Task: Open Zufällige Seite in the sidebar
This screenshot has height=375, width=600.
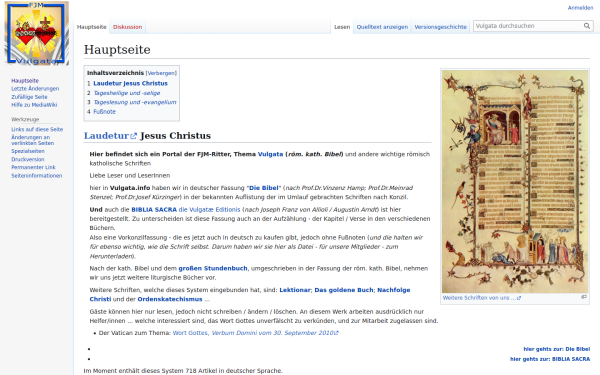Action: tap(29, 97)
